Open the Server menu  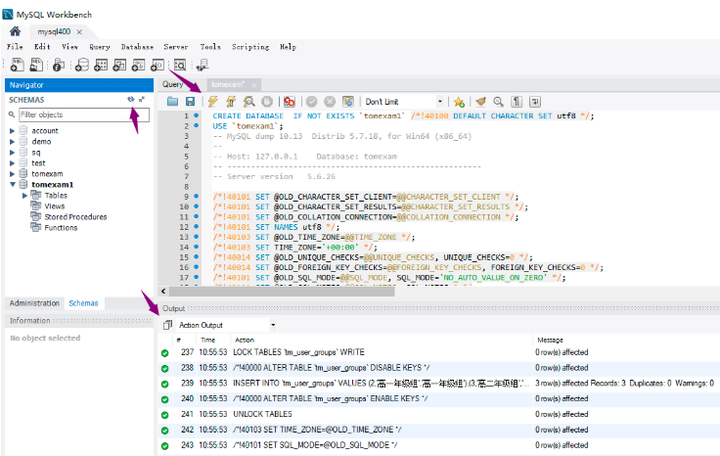pos(176,47)
